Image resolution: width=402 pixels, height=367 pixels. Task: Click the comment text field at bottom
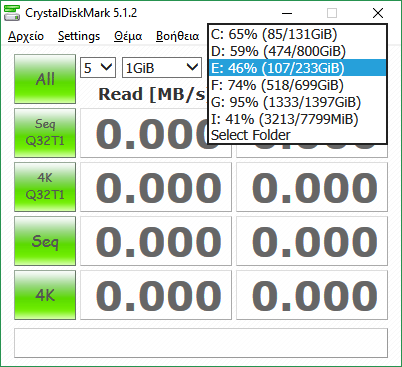tap(201, 343)
